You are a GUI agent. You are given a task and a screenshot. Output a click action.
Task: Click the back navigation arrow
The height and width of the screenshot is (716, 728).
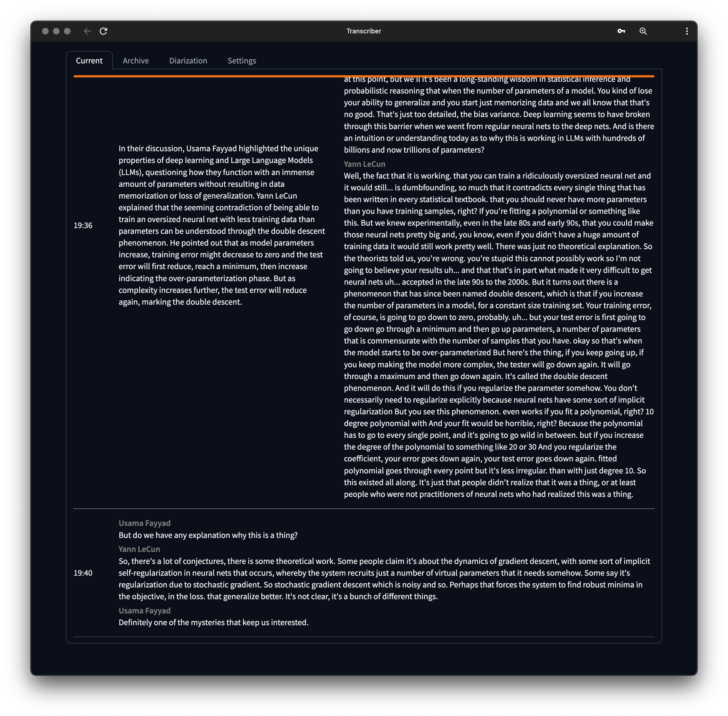click(x=87, y=31)
